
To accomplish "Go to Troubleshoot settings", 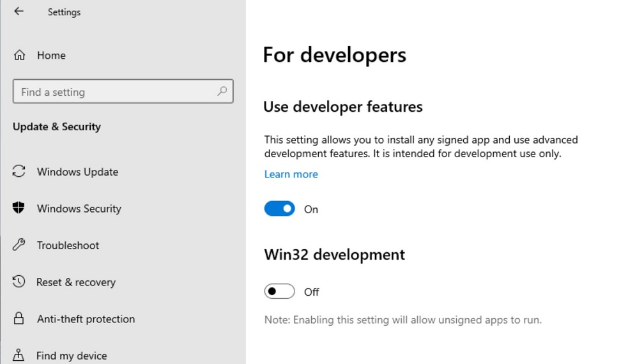I will pos(68,245).
